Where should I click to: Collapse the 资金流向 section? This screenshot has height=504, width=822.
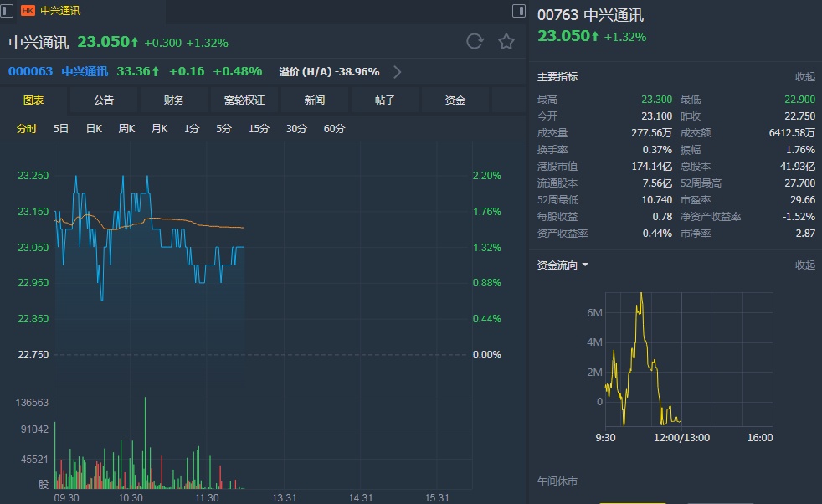click(x=804, y=265)
